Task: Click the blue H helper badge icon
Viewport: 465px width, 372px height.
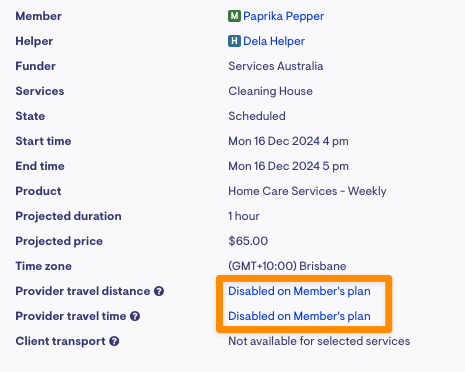Action: [x=234, y=41]
